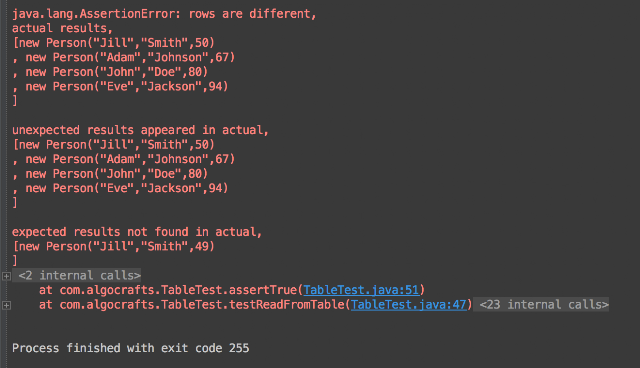Click "expected results not found in actual," heading
The image size is (640, 368).
point(137,232)
